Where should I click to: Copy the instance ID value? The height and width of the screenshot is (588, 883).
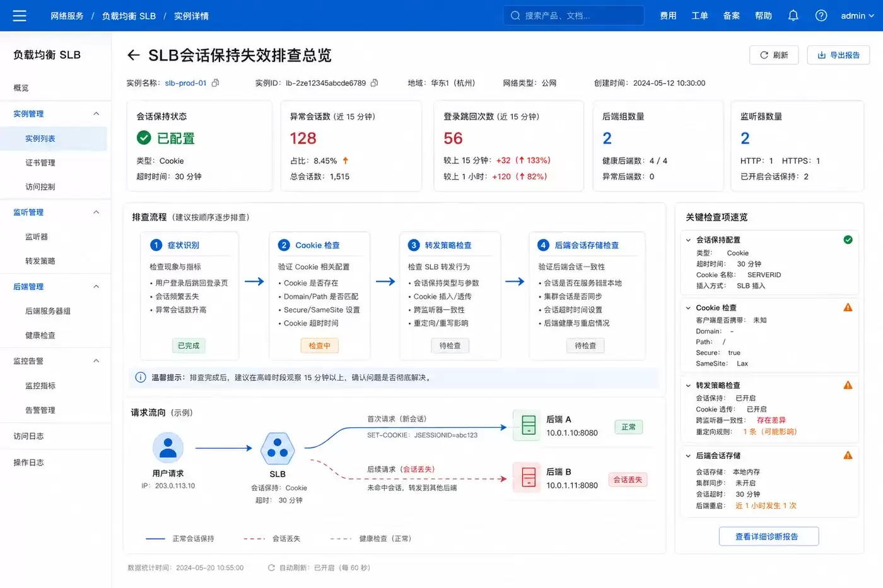[x=374, y=83]
